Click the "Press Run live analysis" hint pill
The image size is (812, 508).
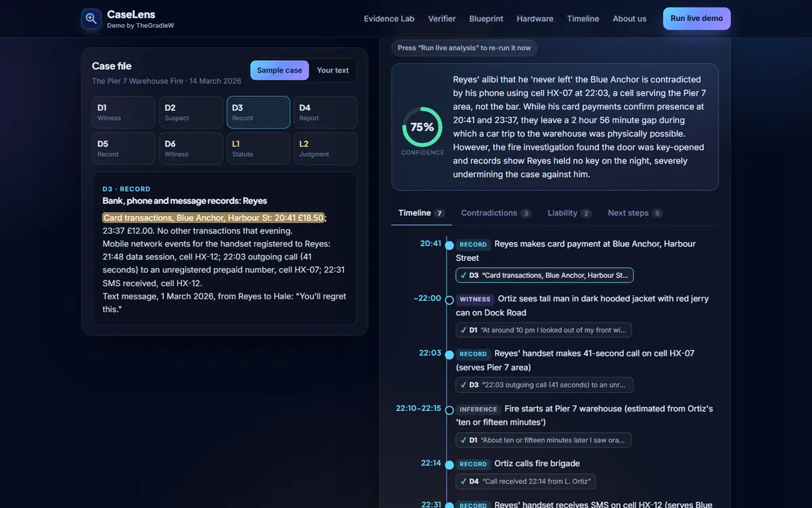tap(465, 48)
